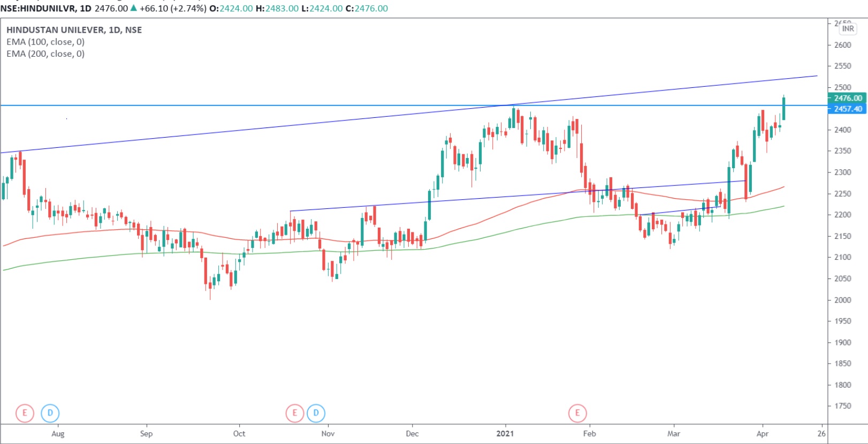Click the Dec label on time axis
Screen dimensions: 868x444
[412, 433]
